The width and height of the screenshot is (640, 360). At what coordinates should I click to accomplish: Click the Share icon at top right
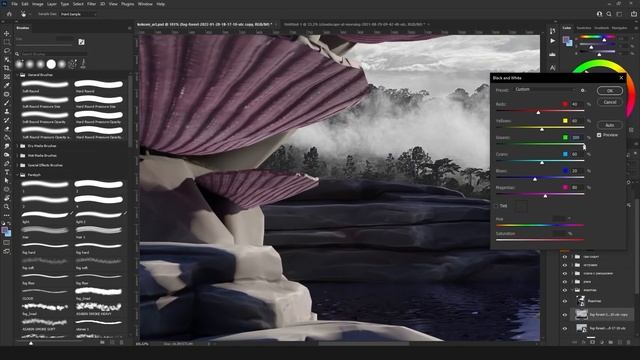point(633,14)
